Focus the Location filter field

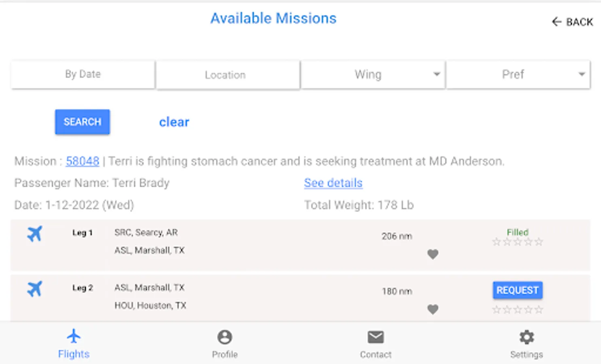tap(228, 75)
